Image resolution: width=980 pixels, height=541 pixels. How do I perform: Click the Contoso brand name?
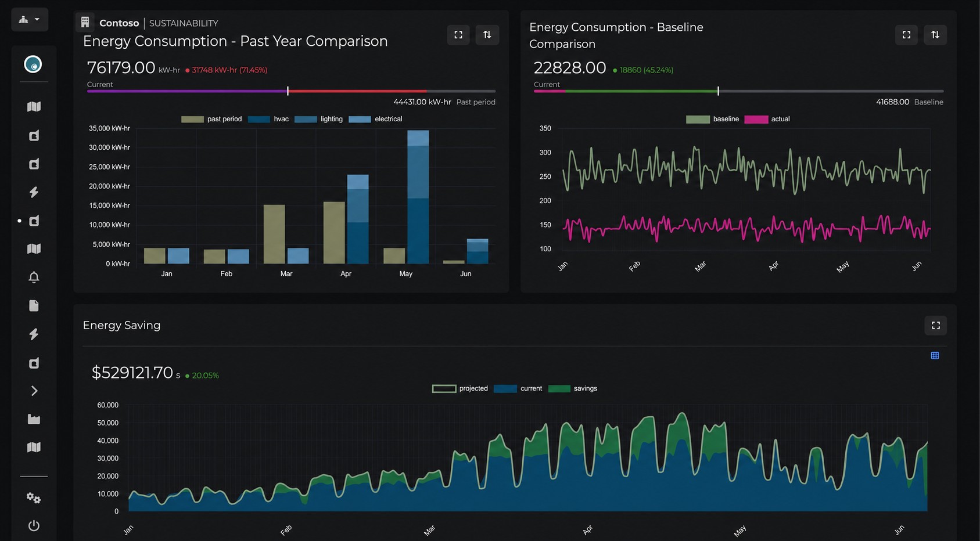click(x=119, y=23)
